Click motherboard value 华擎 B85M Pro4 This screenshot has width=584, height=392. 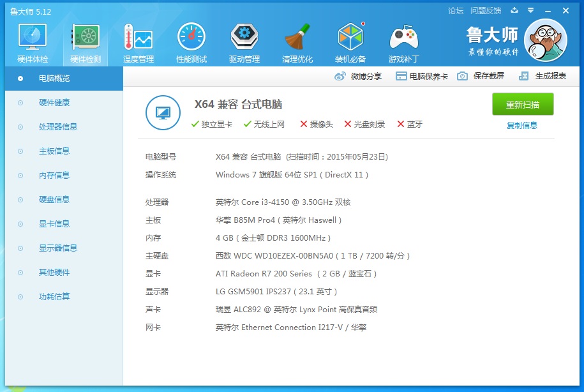click(278, 220)
